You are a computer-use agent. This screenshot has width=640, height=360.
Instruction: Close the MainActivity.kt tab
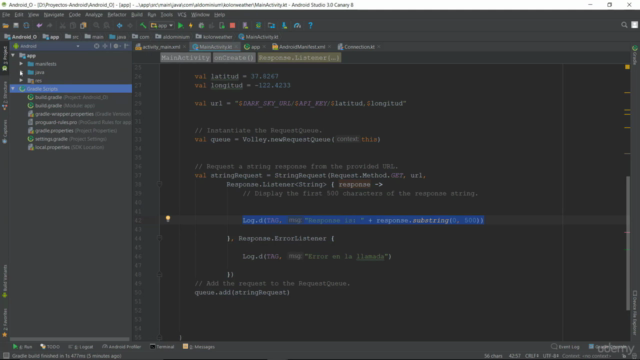click(236, 47)
